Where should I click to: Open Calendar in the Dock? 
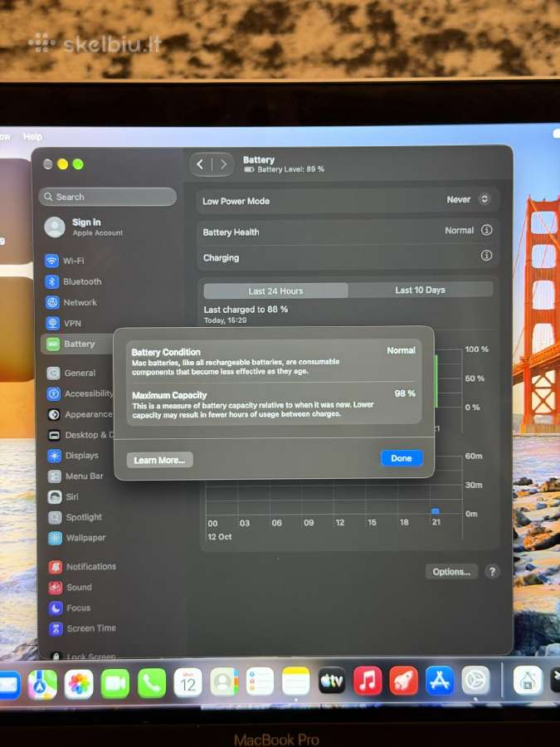click(x=187, y=682)
